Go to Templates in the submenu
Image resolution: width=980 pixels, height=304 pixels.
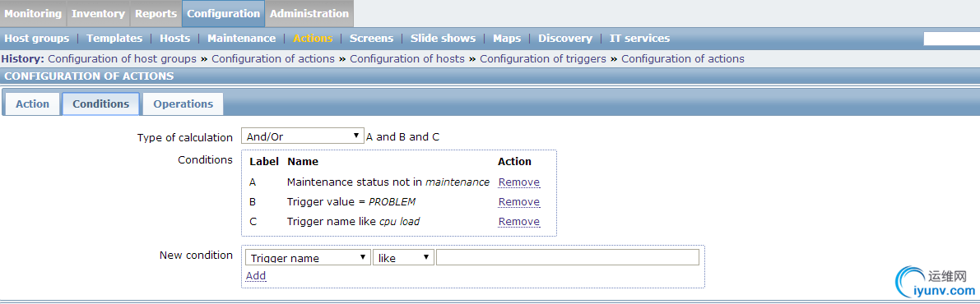(114, 38)
